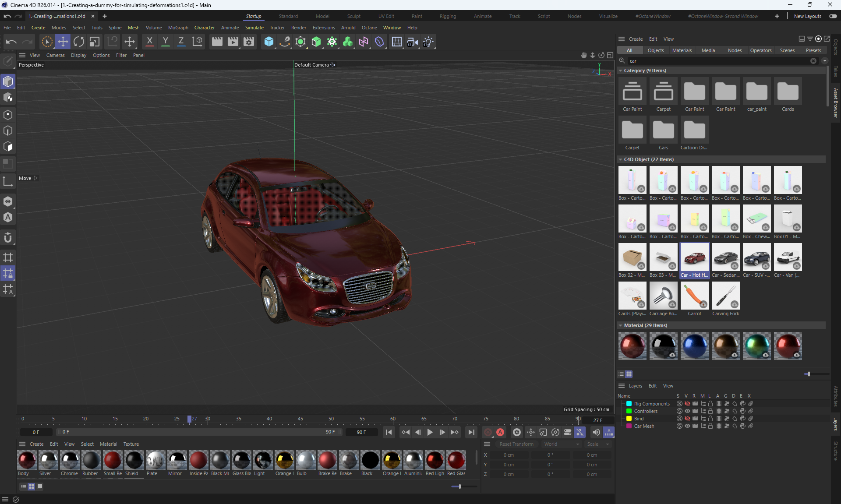Click the Reset Transform button

pos(516,444)
